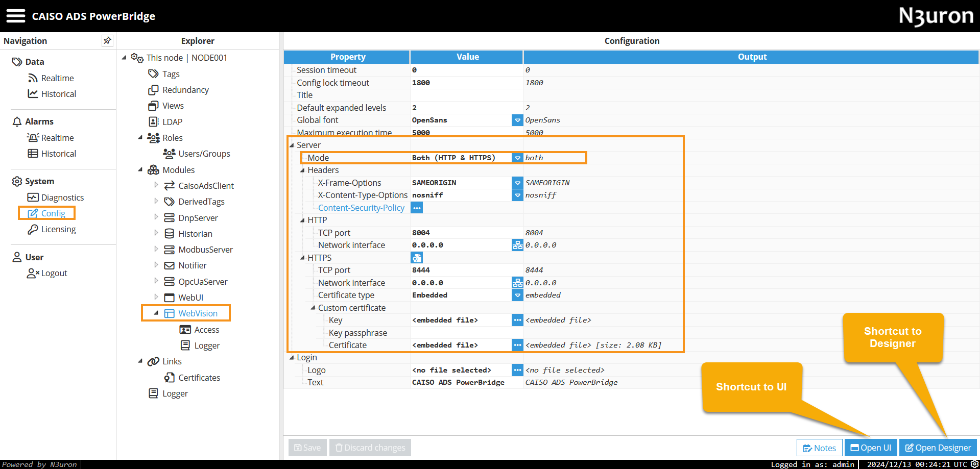
Task: Expand the Historian module
Action: point(156,233)
